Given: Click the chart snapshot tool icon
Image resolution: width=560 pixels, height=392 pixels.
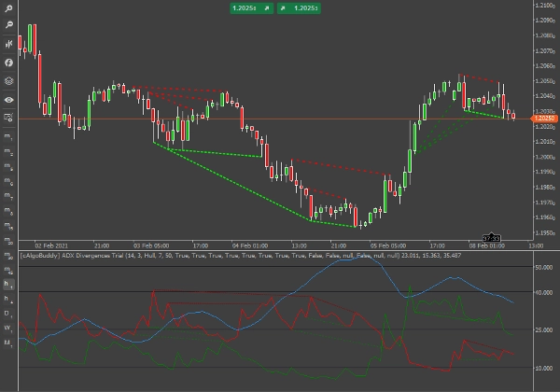Looking at the screenshot, I should tap(8, 117).
